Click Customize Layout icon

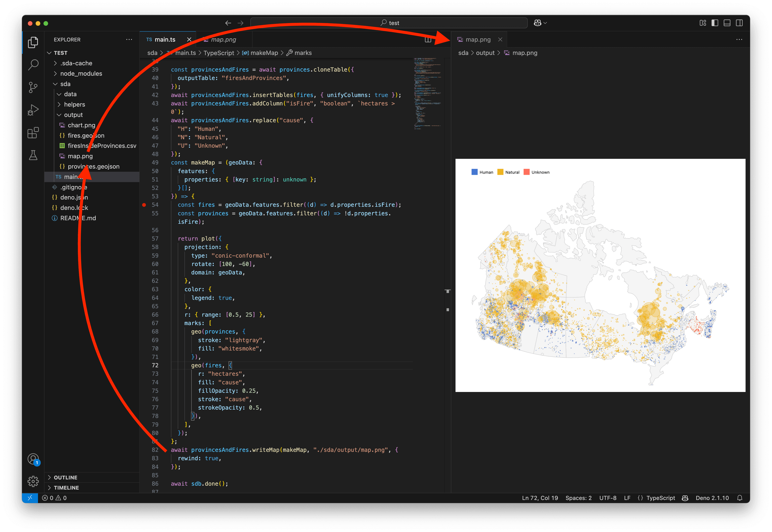point(703,23)
